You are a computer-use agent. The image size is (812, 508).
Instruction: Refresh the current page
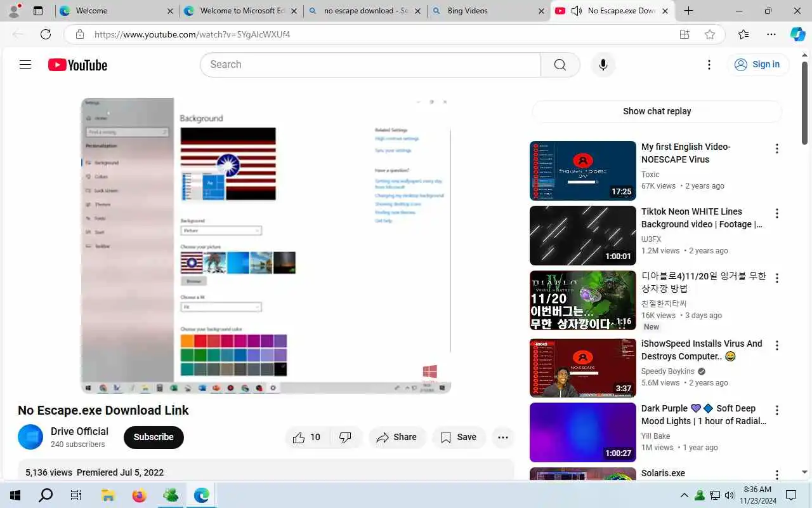(46, 34)
